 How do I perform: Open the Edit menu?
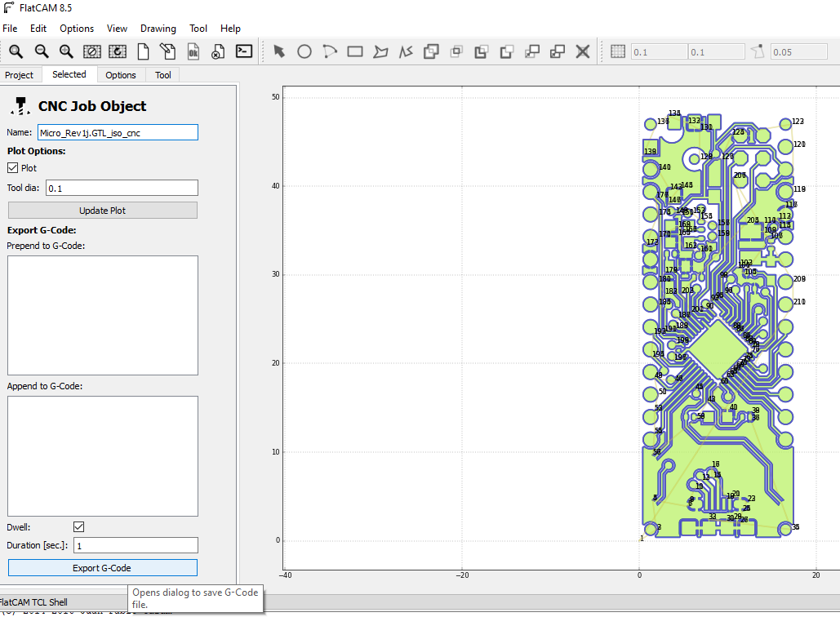pyautogui.click(x=38, y=29)
